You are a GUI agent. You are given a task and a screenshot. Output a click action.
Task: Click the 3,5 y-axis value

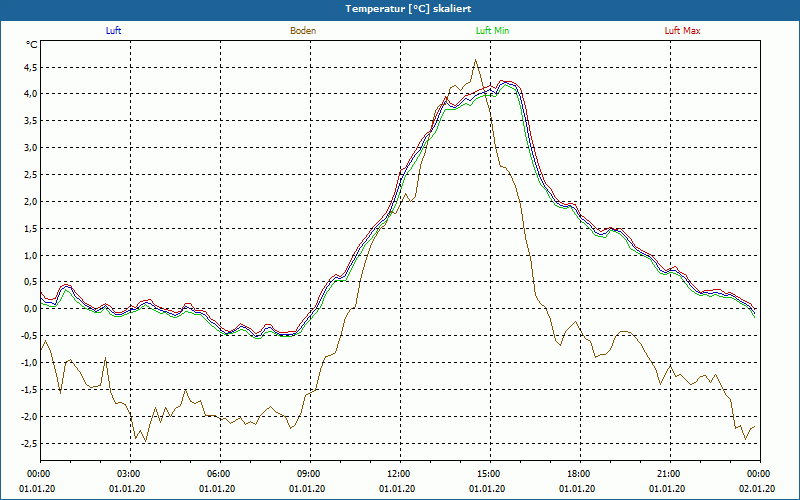click(x=31, y=120)
